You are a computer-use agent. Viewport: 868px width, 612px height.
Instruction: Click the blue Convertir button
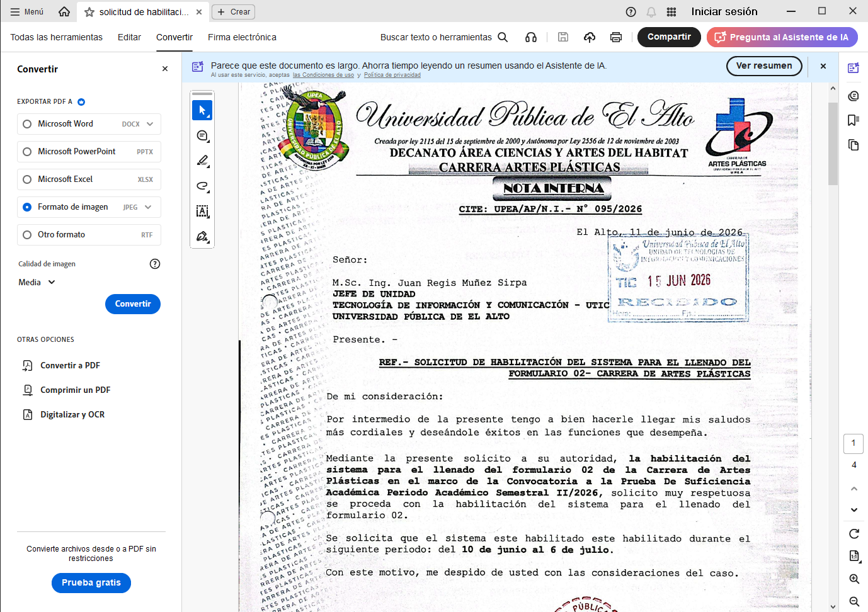[133, 304]
